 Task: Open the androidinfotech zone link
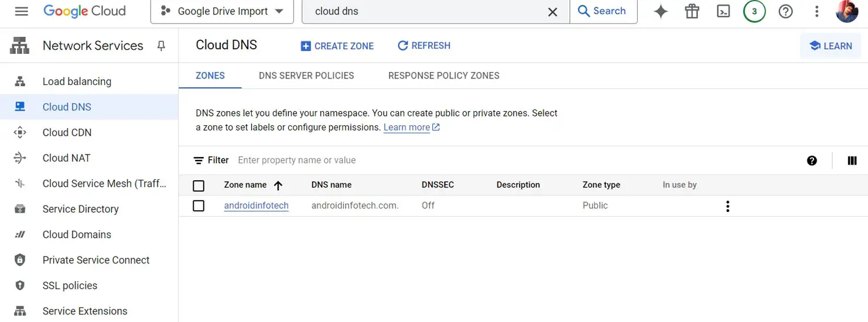[257, 205]
